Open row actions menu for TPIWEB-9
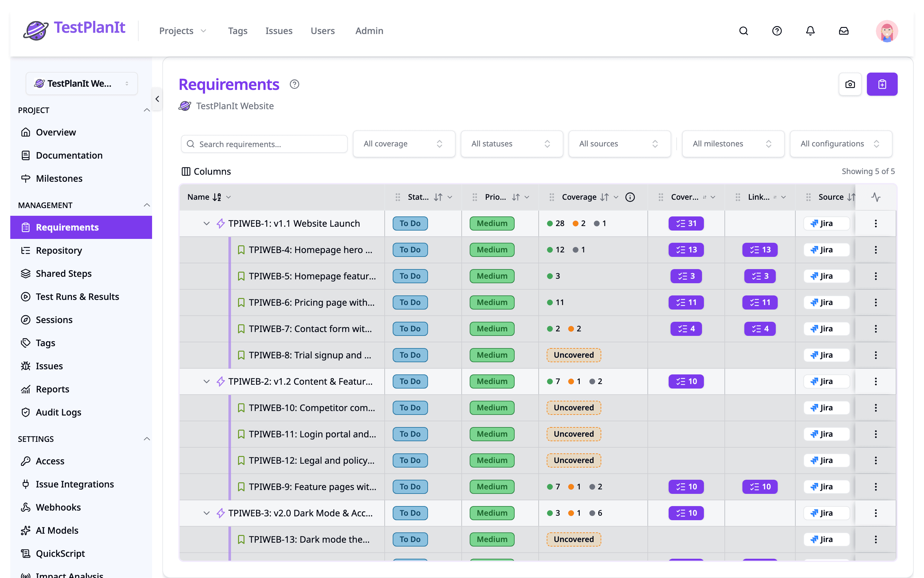The width and height of the screenshot is (924, 578). 876,486
